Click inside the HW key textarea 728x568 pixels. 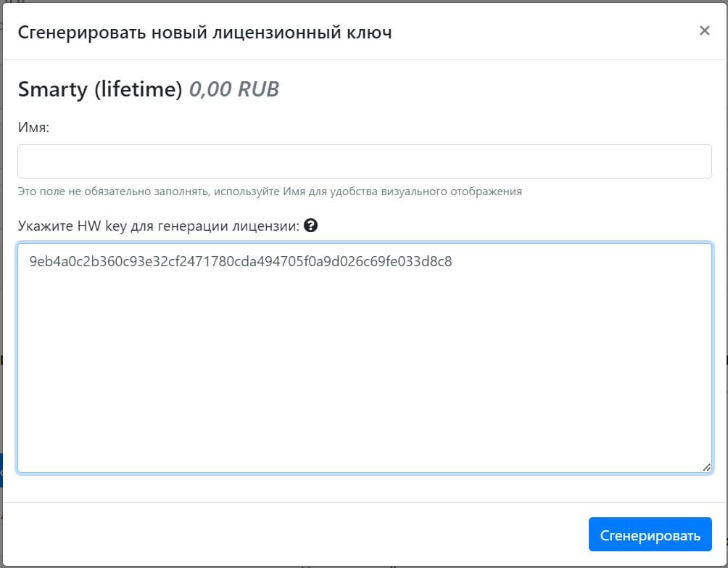[365, 358]
